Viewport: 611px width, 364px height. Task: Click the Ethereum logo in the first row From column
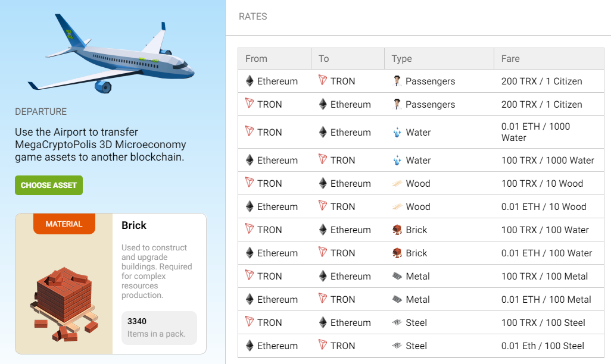coord(250,81)
